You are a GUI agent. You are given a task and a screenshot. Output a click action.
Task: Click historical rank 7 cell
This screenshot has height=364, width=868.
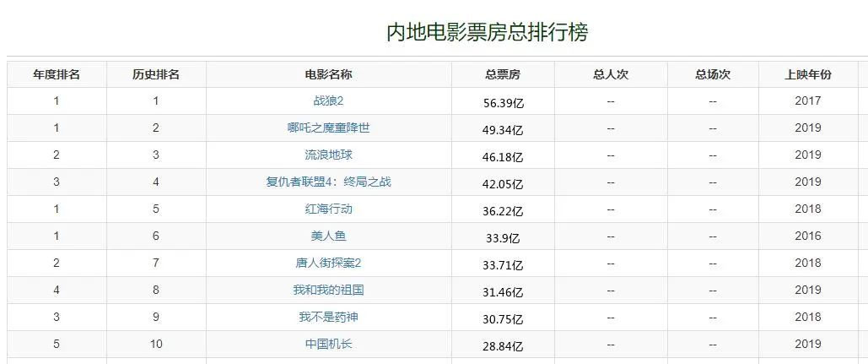[156, 263]
